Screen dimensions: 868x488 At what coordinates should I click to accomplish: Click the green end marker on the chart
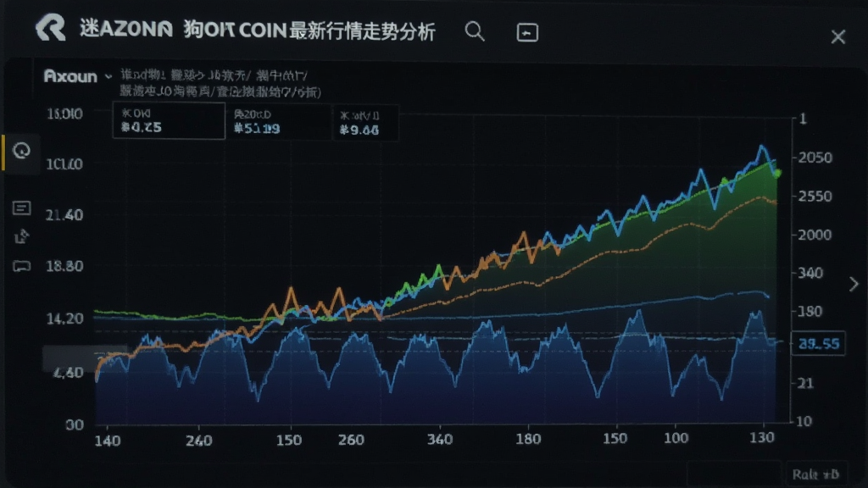click(x=778, y=174)
